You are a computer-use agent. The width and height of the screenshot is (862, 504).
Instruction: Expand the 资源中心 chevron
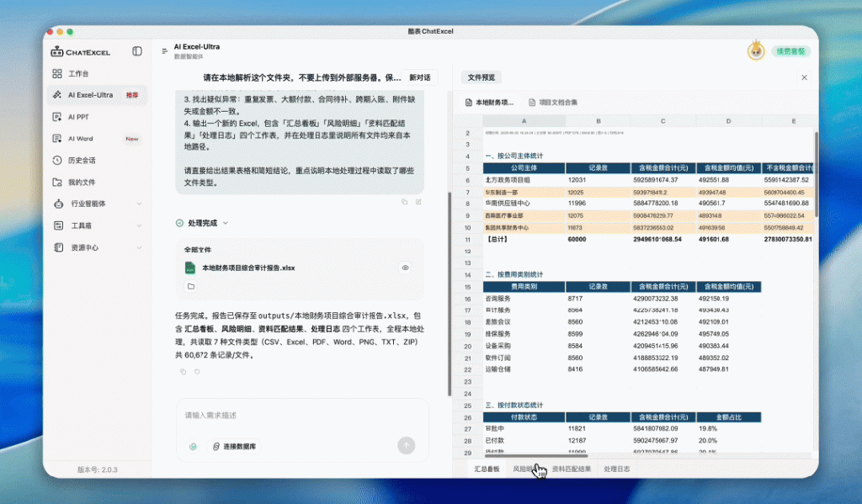coord(139,248)
